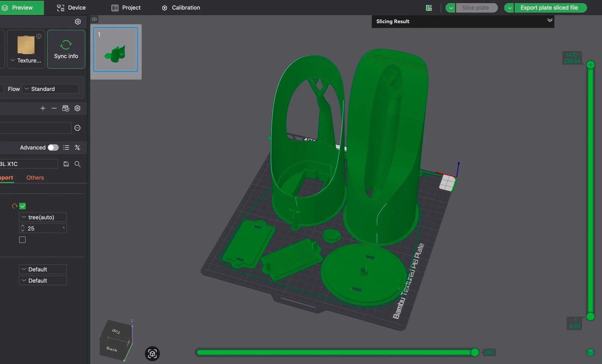Screen dimensions: 602x364
Task: Switch to the Device tab
Action: coord(71,8)
